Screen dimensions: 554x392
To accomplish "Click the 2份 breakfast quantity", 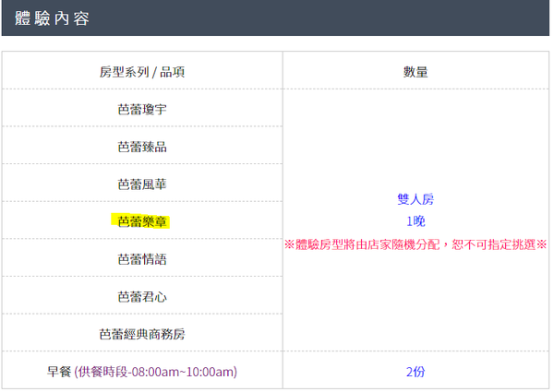I will pos(415,372).
